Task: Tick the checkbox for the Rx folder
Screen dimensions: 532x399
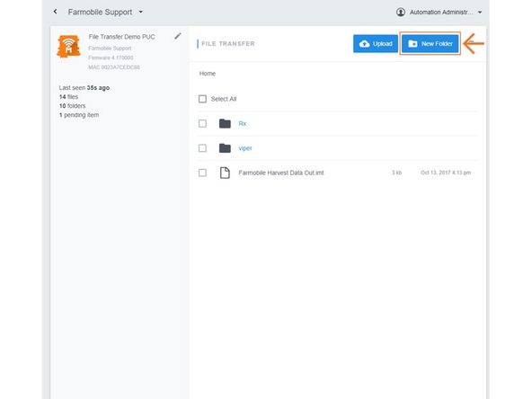Action: 202,123
